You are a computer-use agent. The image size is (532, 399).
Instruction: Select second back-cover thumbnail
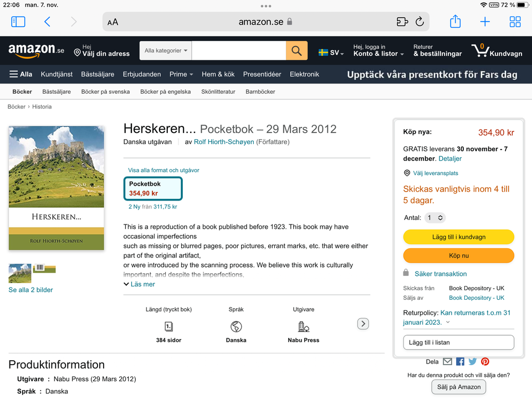click(x=44, y=268)
